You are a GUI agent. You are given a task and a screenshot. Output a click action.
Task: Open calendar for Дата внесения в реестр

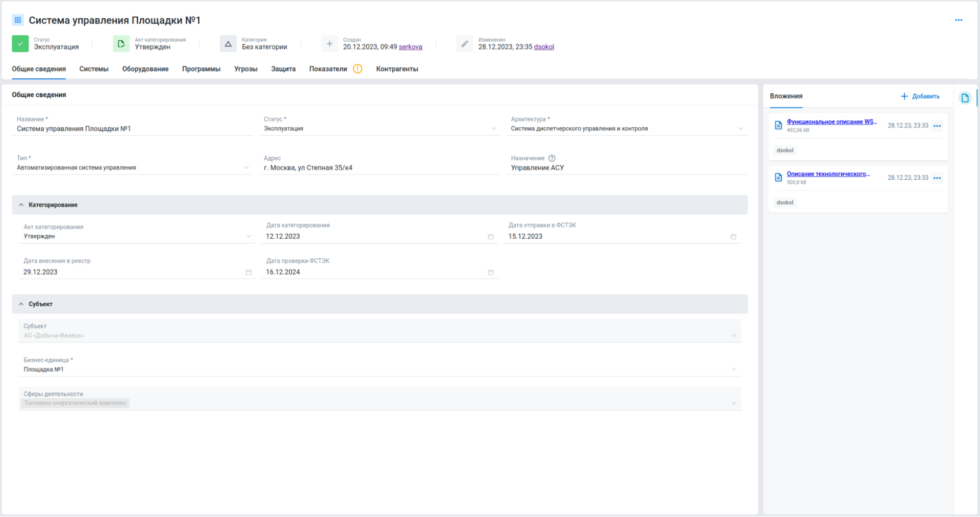(249, 272)
